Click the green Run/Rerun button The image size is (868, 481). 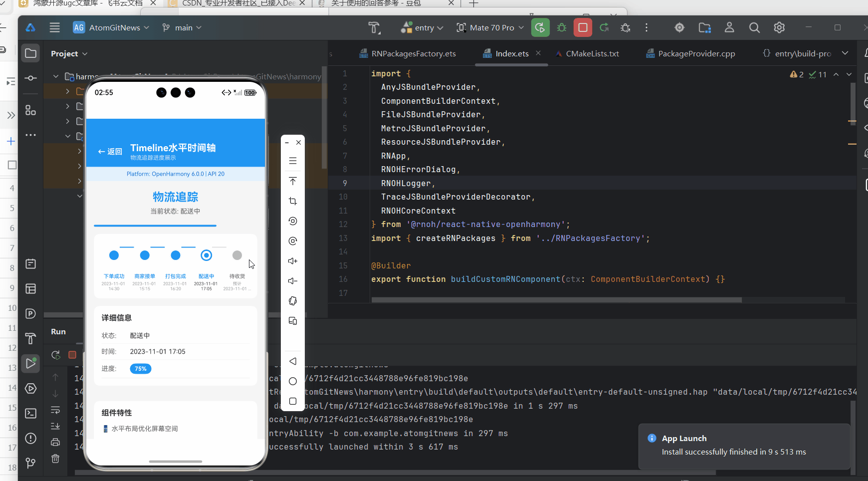click(x=540, y=27)
